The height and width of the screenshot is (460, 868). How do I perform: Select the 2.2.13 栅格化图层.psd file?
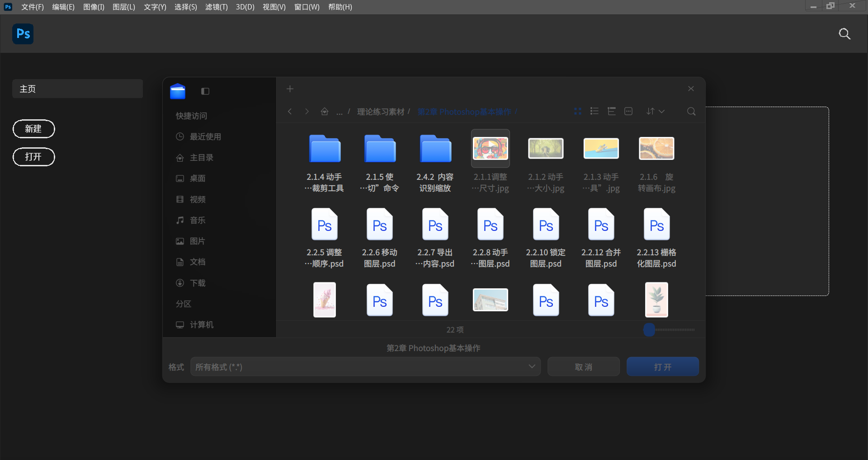click(656, 238)
